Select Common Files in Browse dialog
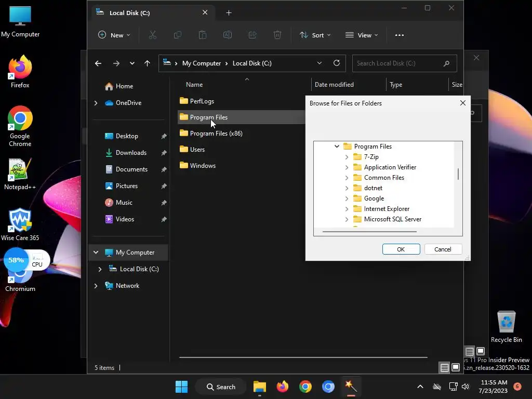The width and height of the screenshot is (532, 399). point(384,178)
